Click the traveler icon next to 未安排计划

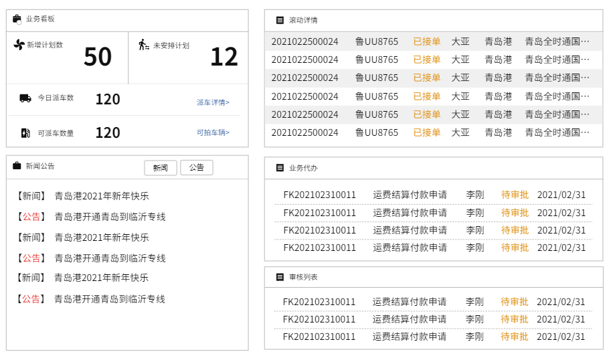click(143, 45)
